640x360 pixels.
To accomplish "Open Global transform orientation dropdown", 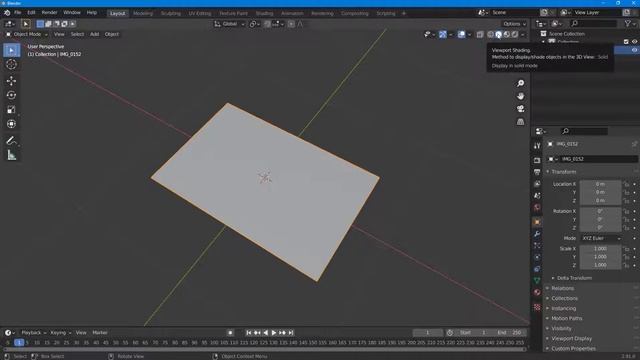I will 229,24.
